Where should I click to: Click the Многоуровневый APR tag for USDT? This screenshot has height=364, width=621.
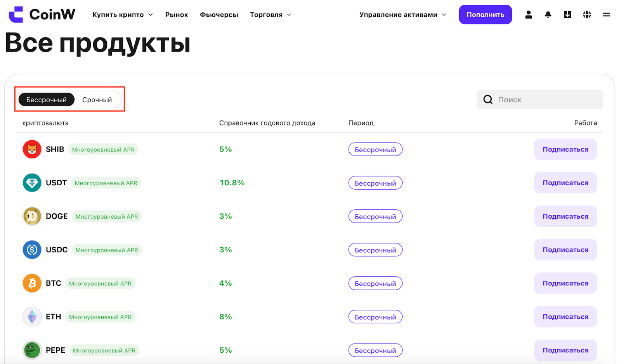106,183
